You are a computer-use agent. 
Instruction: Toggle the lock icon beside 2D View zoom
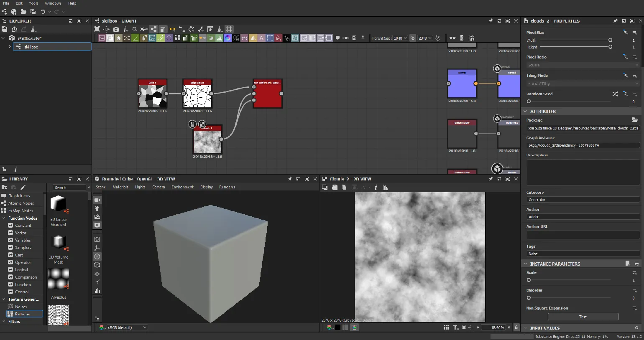click(x=516, y=327)
